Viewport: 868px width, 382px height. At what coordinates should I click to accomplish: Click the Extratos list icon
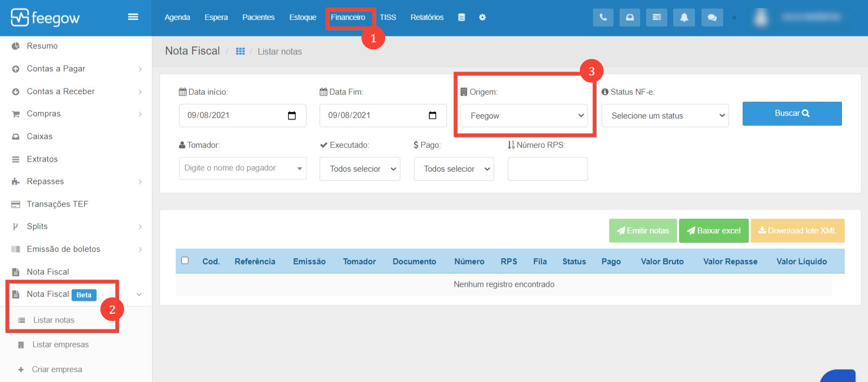coord(16,159)
